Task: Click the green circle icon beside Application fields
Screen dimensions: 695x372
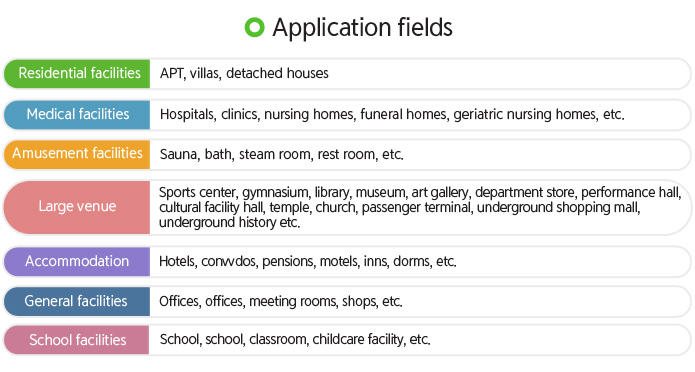Action: click(x=254, y=27)
